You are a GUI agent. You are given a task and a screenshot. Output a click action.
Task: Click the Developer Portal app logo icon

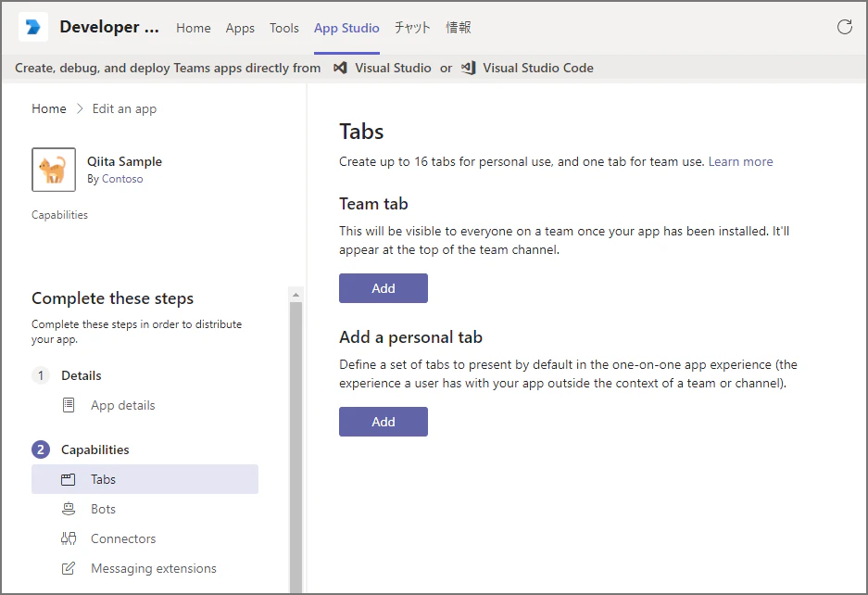click(x=33, y=27)
